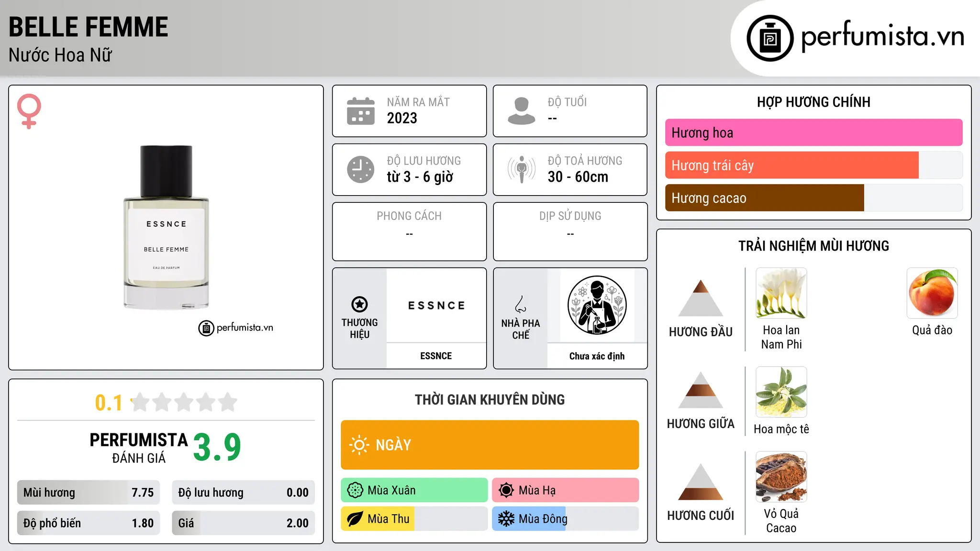The height and width of the screenshot is (551, 980).
Task: Click the pink female gender symbol
Action: click(x=29, y=111)
